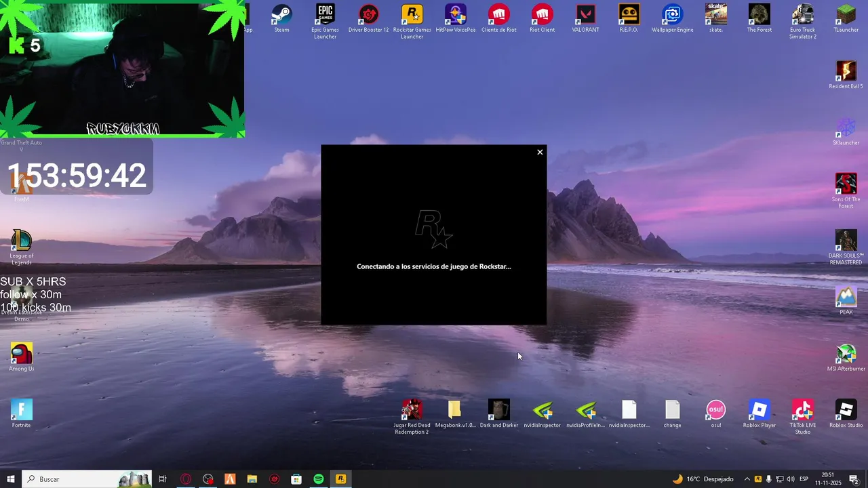The height and width of the screenshot is (488, 868).
Task: Select Euro Truck Simulator 2 icon
Action: click(802, 21)
